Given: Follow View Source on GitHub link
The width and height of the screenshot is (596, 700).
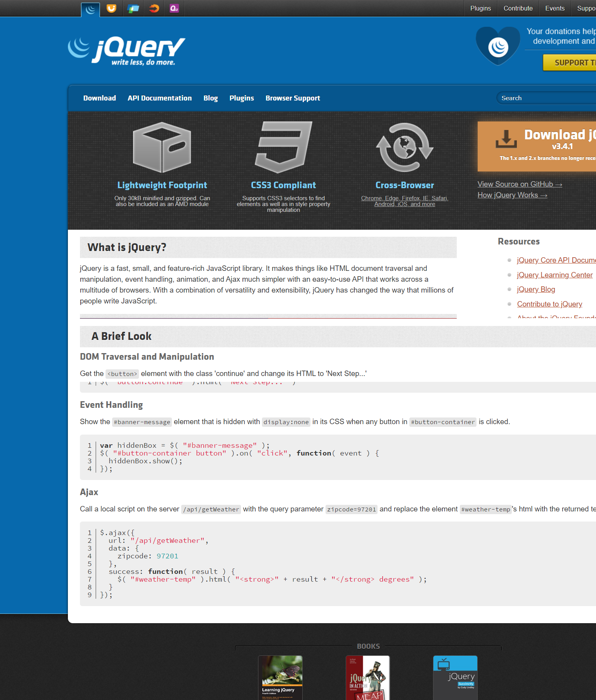Looking at the screenshot, I should [520, 184].
